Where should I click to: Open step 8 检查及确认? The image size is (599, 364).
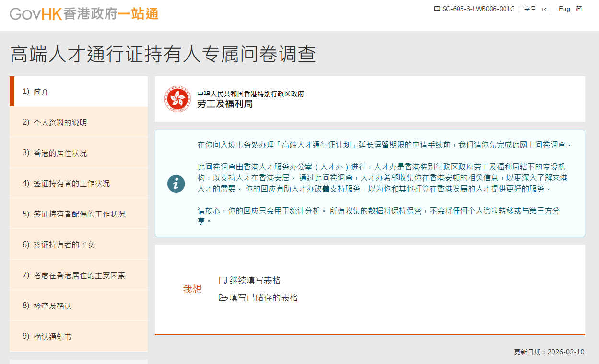(78, 305)
